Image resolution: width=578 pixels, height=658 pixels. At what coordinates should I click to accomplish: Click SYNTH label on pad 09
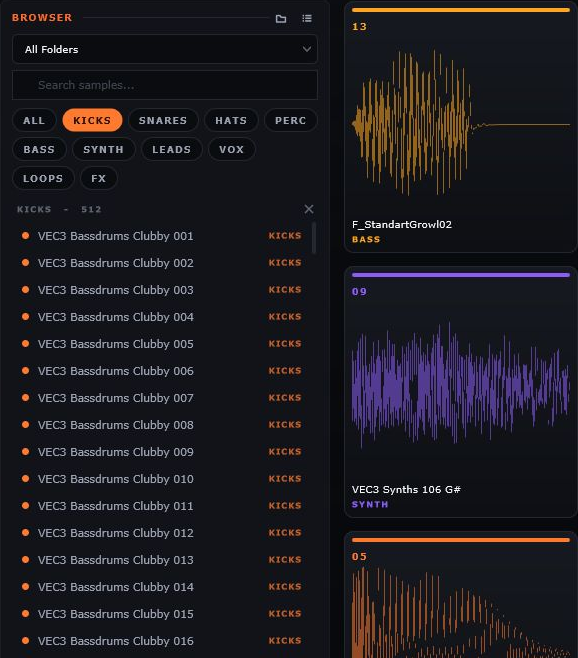coord(370,504)
